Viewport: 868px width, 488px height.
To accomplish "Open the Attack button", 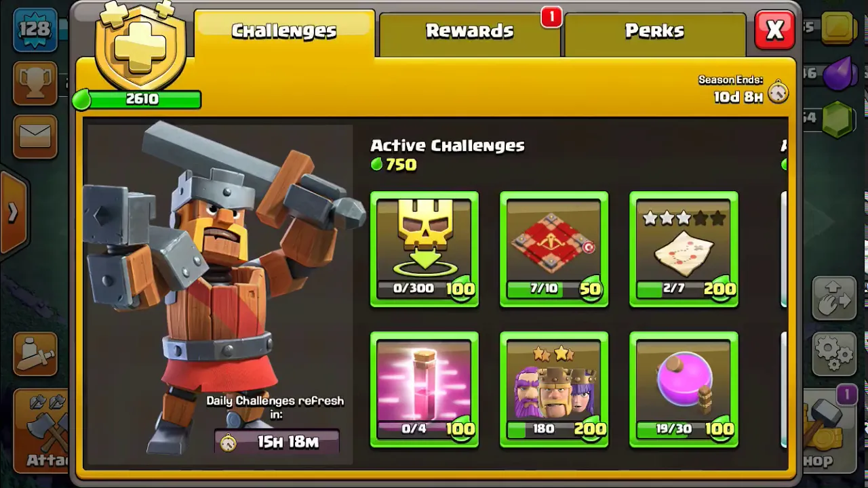I will (x=42, y=430).
